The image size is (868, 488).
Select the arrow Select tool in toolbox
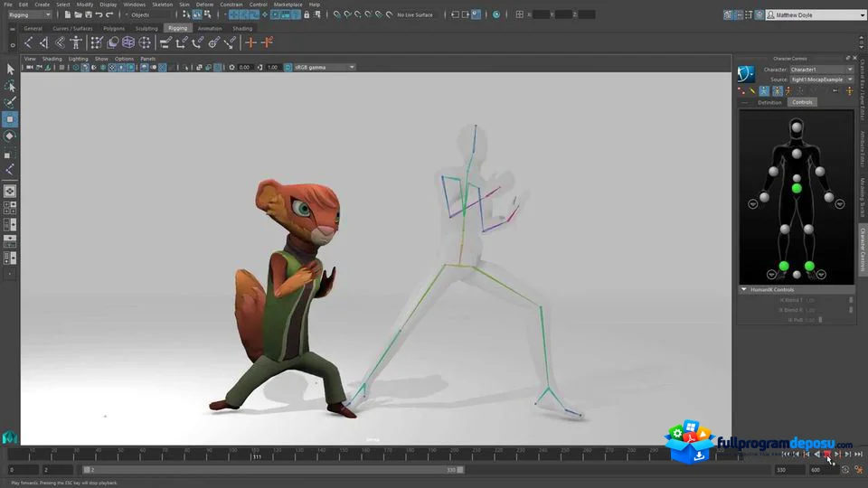pos(10,69)
